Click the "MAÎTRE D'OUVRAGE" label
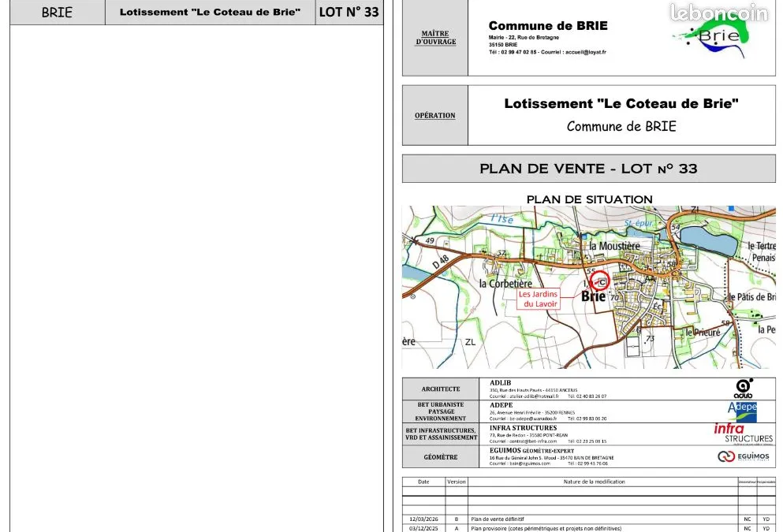Image resolution: width=783 pixels, height=532 pixels. click(x=435, y=38)
